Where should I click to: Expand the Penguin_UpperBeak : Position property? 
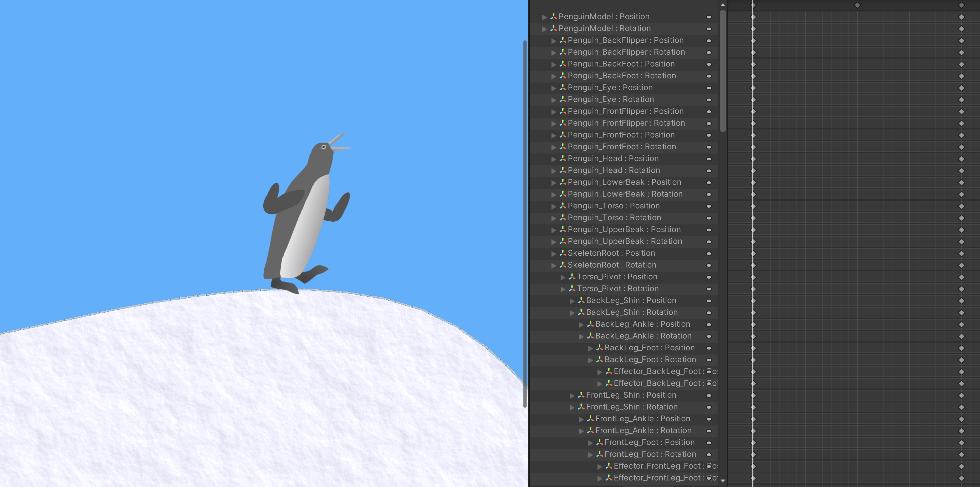[554, 230]
